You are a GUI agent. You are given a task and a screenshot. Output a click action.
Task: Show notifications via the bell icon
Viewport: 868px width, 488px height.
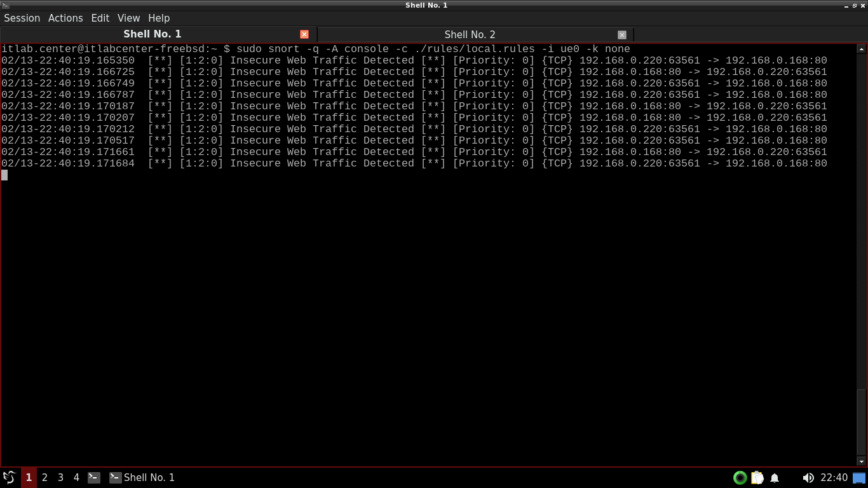775,478
